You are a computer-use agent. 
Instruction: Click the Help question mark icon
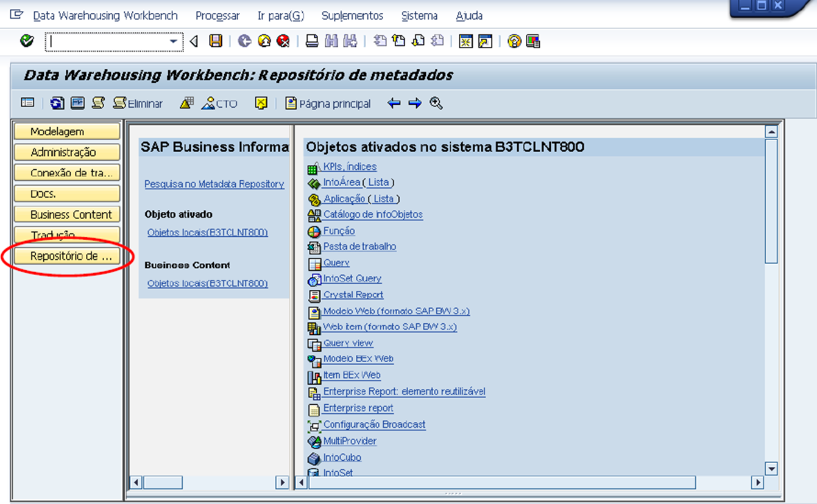515,41
